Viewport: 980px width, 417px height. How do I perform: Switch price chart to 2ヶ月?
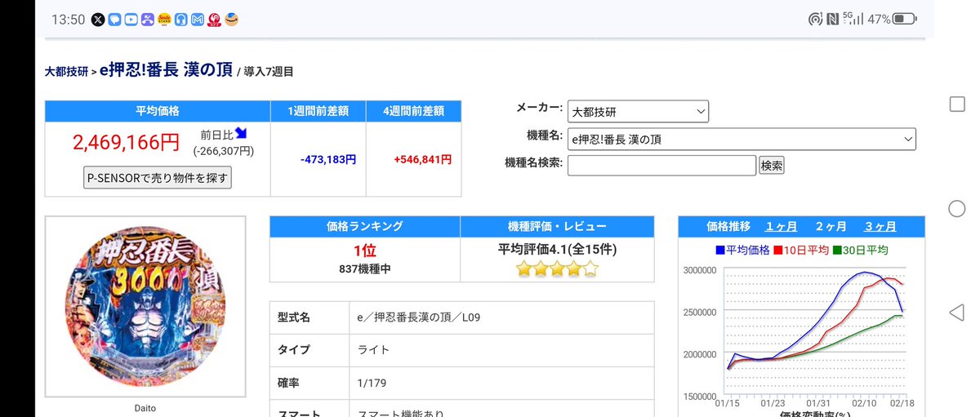click(x=831, y=226)
